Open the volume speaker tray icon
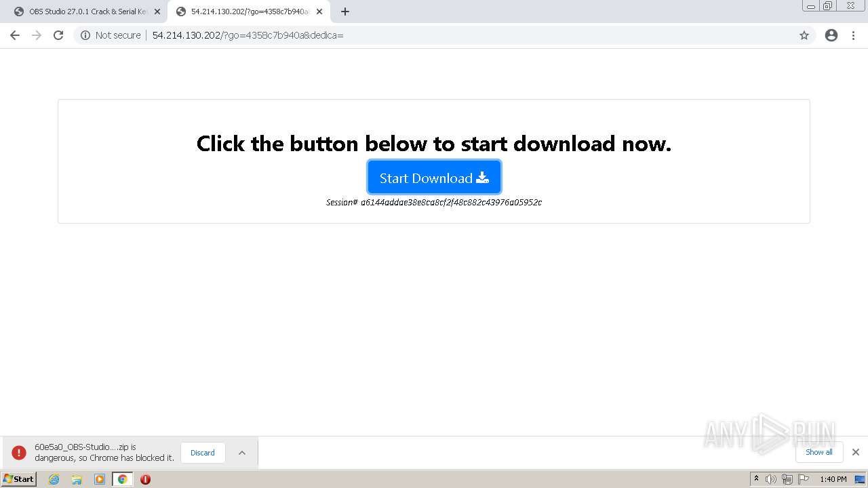Viewport: 868px width, 488px height. pos(771,479)
